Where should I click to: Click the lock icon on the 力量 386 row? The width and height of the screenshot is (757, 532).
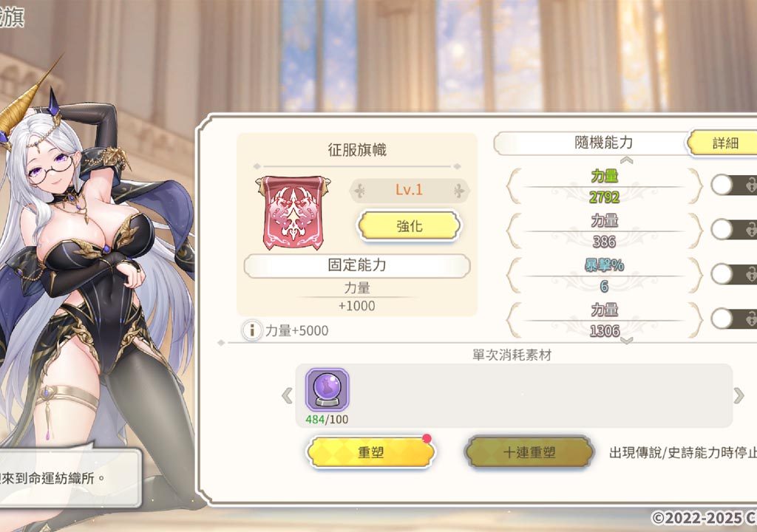coord(751,229)
